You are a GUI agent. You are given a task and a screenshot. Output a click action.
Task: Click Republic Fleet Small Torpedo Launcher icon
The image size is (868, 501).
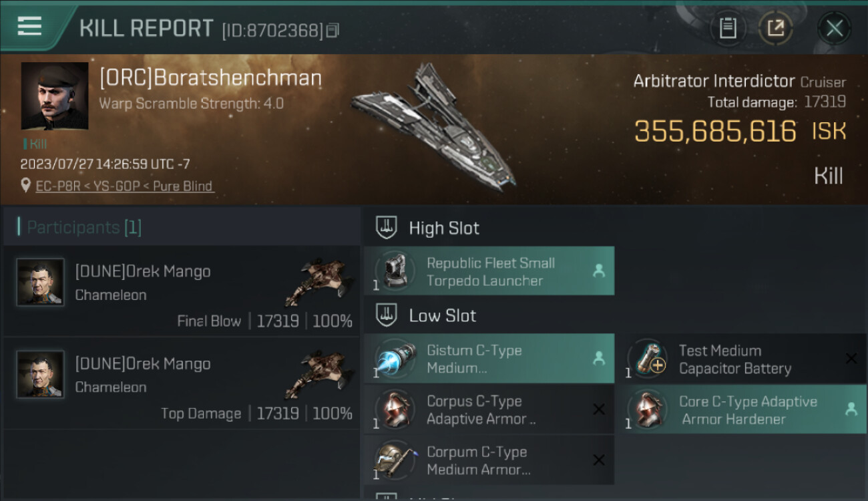coord(395,271)
